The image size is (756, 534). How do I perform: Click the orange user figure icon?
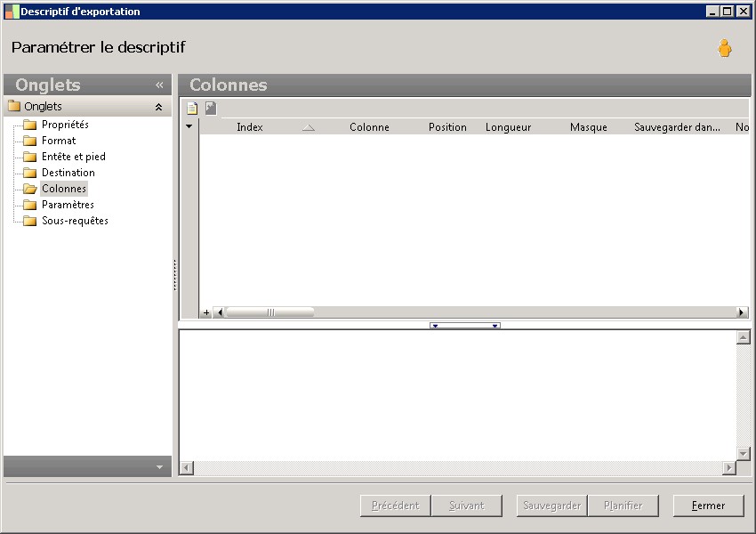724,48
